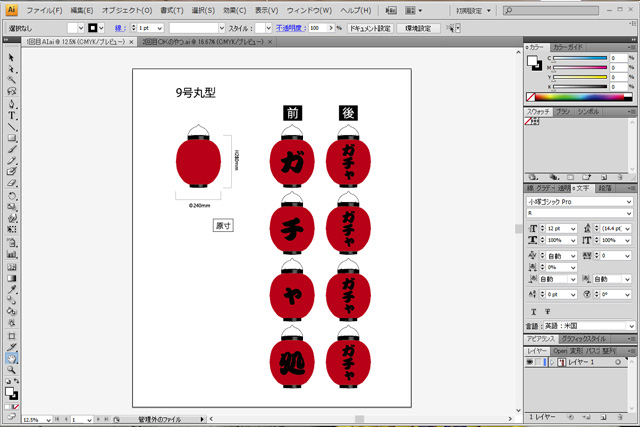This screenshot has height=427, width=640.
Task: Click 線: link in control bar
Action: [120, 28]
